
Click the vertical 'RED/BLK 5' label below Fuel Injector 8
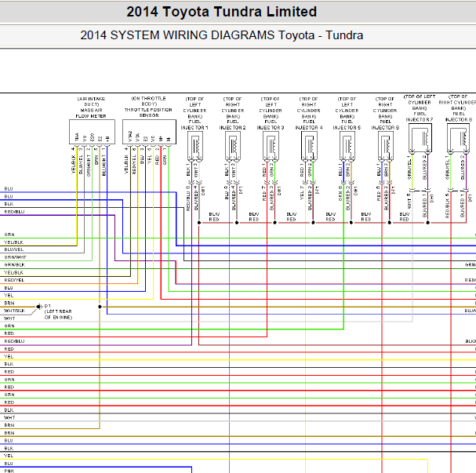[x=447, y=206]
